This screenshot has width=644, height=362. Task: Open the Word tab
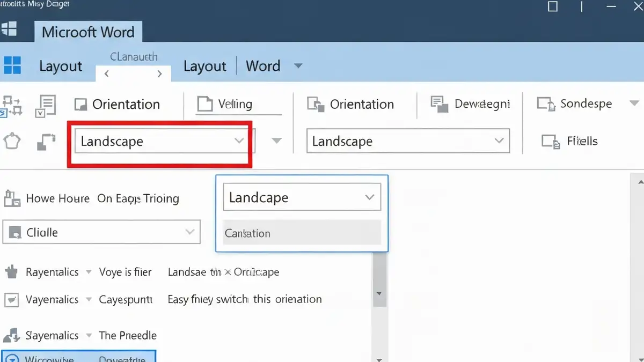point(263,66)
